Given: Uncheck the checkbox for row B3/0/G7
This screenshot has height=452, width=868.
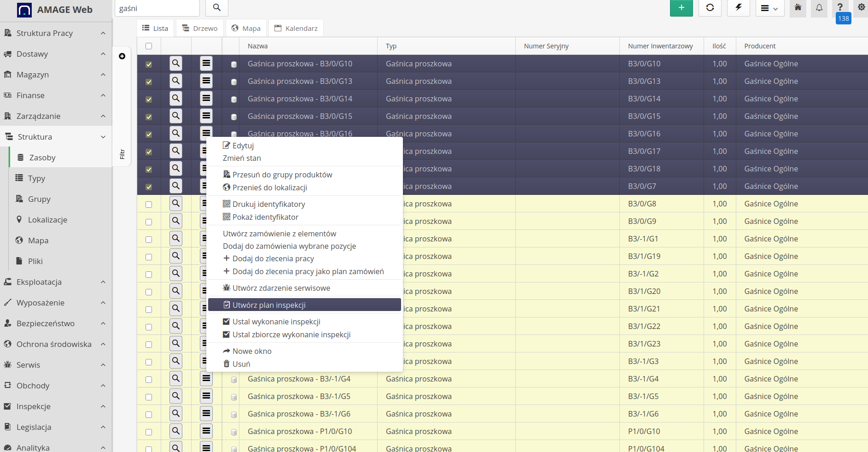Looking at the screenshot, I should coord(149,187).
